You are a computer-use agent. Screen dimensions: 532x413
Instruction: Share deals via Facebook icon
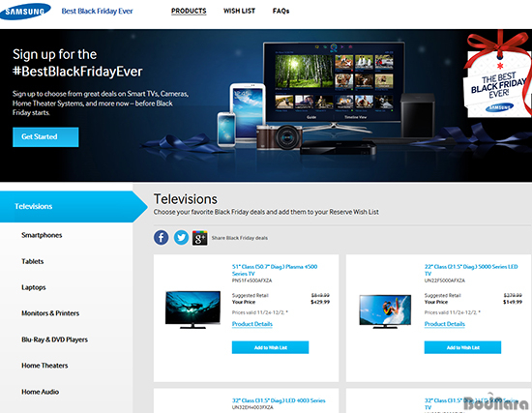(162, 237)
